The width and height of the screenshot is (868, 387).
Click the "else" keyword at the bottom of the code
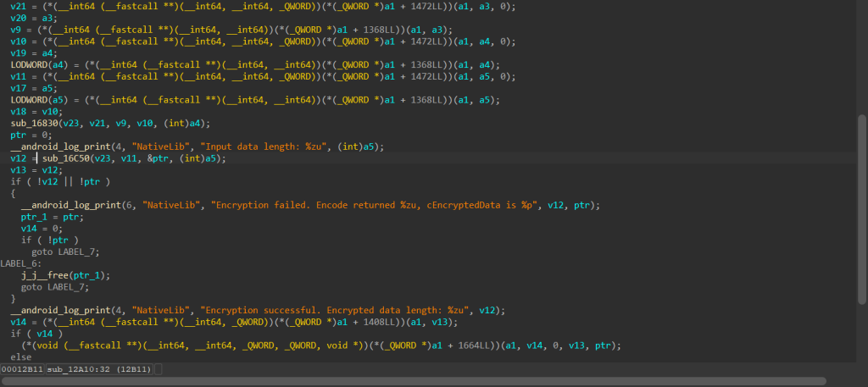[x=21, y=357]
